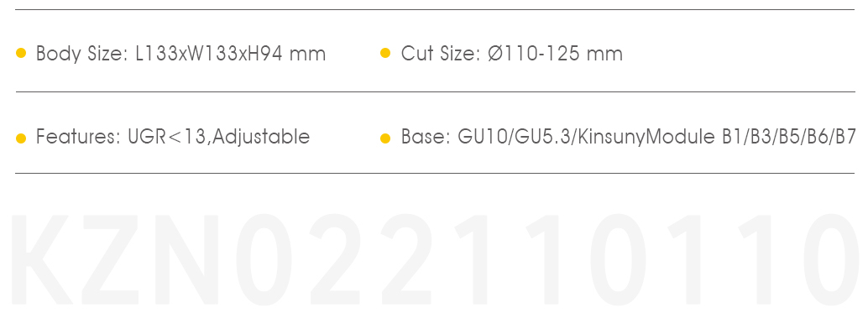Click the first watermark digit 0 after N
Image resolution: width=868 pixels, height=334 pixels.
(x=264, y=259)
